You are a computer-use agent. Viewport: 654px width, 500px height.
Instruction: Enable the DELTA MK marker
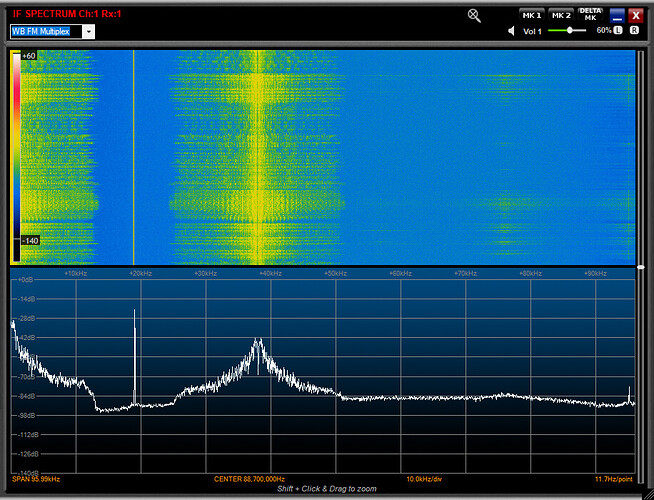[x=591, y=14]
